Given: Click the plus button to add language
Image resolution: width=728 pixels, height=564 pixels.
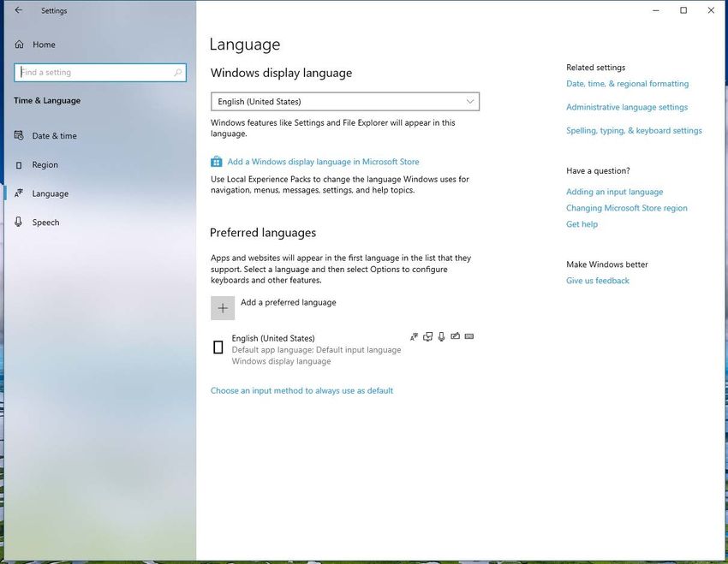Looking at the screenshot, I should 223,308.
